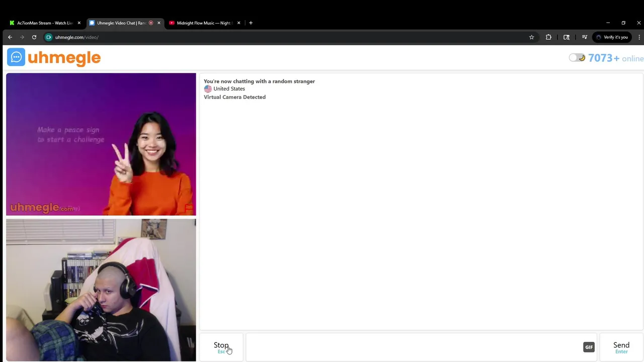644x362 pixels.
Task: Open a new browser tab
Action: (x=251, y=23)
